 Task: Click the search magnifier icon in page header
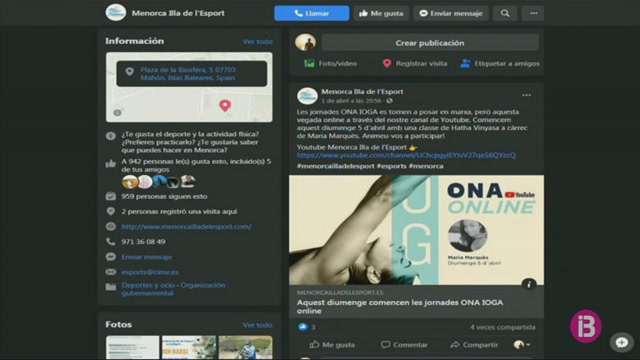coord(505,13)
